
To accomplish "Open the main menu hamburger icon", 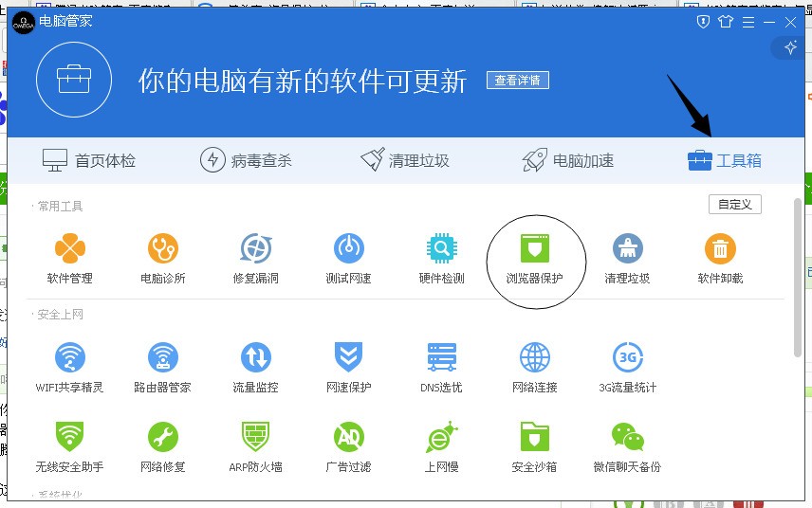I will [748, 22].
